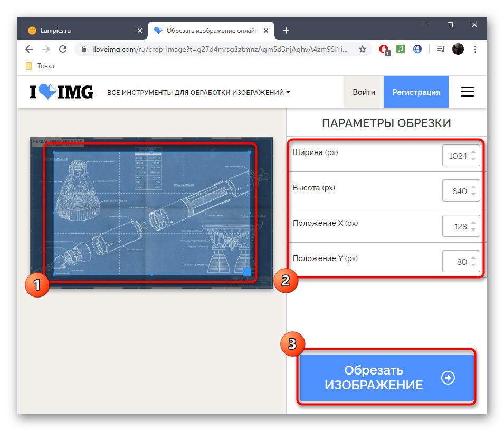
Task: Open the blue globe extension icon
Action: tap(417, 49)
